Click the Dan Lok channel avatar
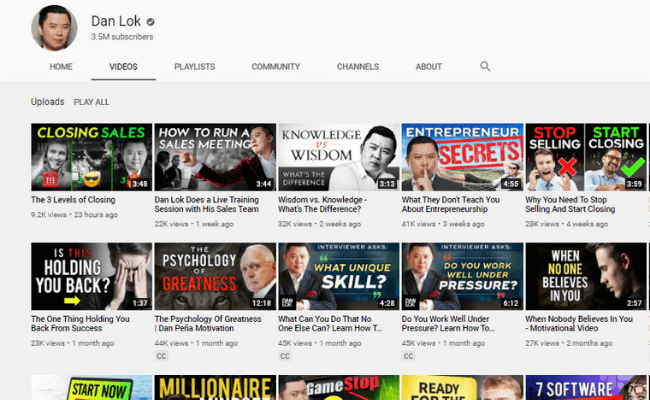The image size is (650, 400). point(54,28)
